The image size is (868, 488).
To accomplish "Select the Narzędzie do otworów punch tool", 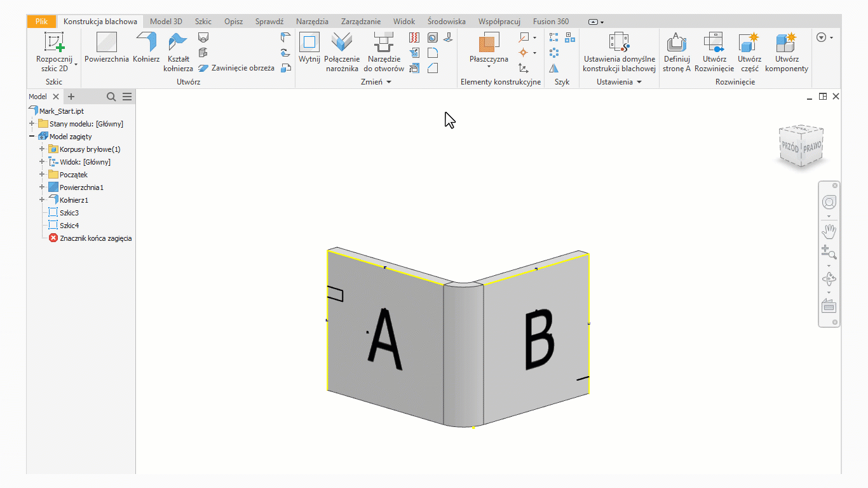I will click(384, 52).
